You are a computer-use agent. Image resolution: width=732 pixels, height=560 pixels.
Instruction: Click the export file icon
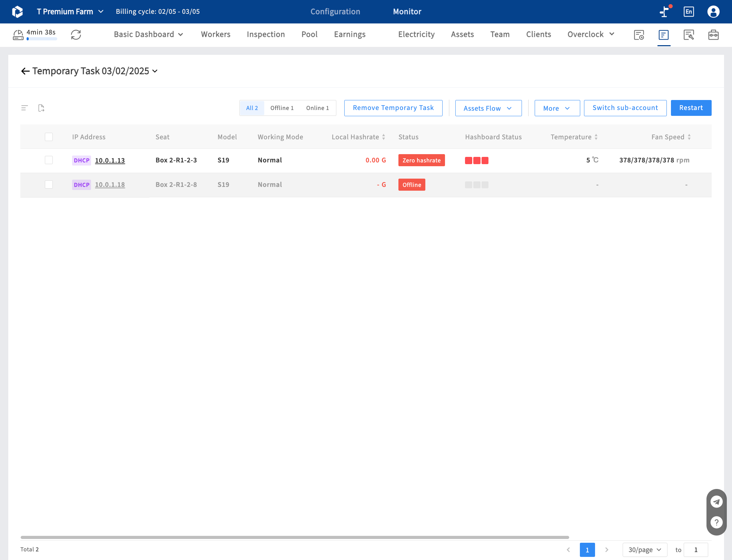point(41,108)
